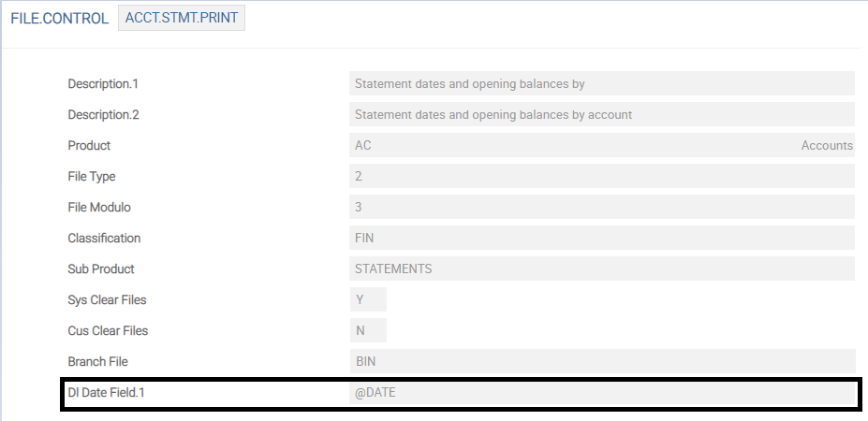Click the Branch File label
Viewport: 868px width, 421px height.
point(97,362)
